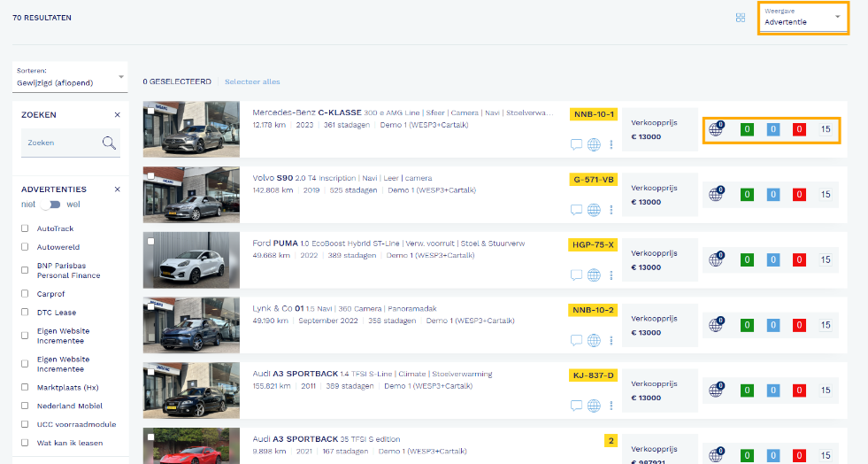The width and height of the screenshot is (868, 464).
Task: Click license plate G-571-VB badge
Action: [x=594, y=180]
